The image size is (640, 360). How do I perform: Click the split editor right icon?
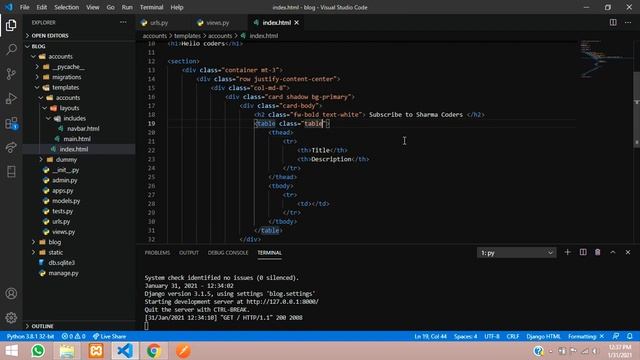[x=613, y=22]
